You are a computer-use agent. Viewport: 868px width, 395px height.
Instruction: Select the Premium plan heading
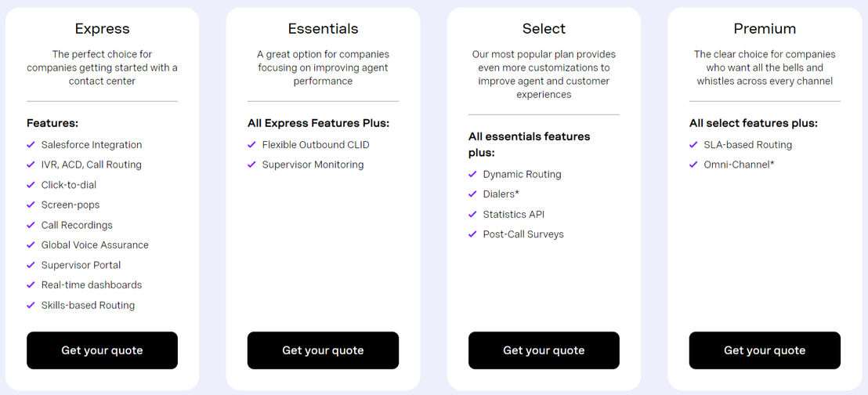(x=765, y=29)
